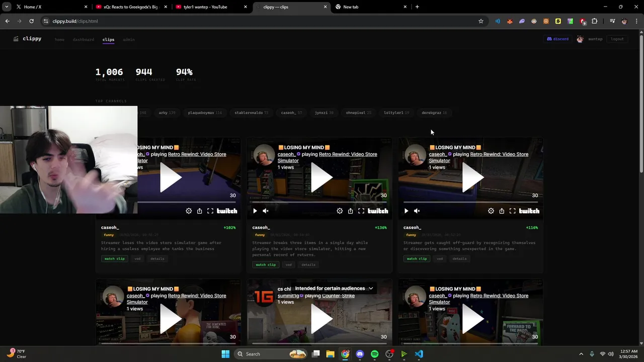Image resolution: width=644 pixels, height=362 pixels.
Task: Unmute the +136% caseoh_ clip player
Action: 266,211
